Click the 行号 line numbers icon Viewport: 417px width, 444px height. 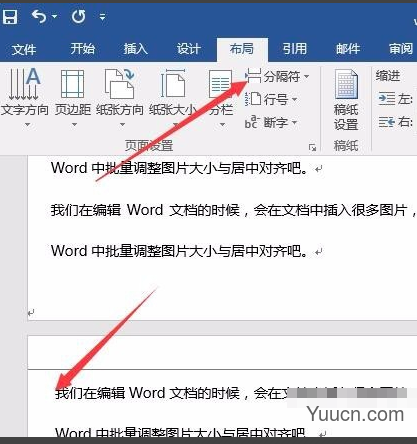click(253, 99)
